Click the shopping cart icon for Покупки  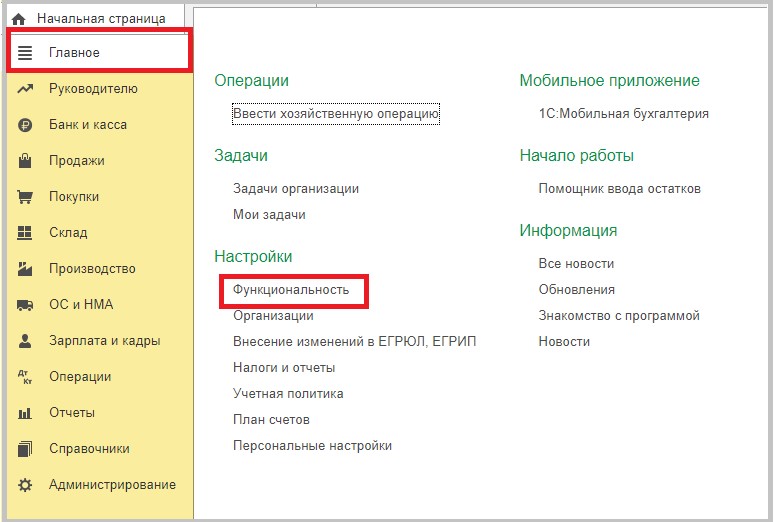click(25, 197)
